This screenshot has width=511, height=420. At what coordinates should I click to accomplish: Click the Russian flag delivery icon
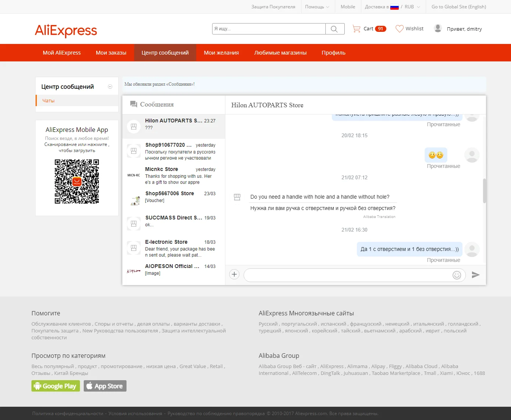(394, 7)
